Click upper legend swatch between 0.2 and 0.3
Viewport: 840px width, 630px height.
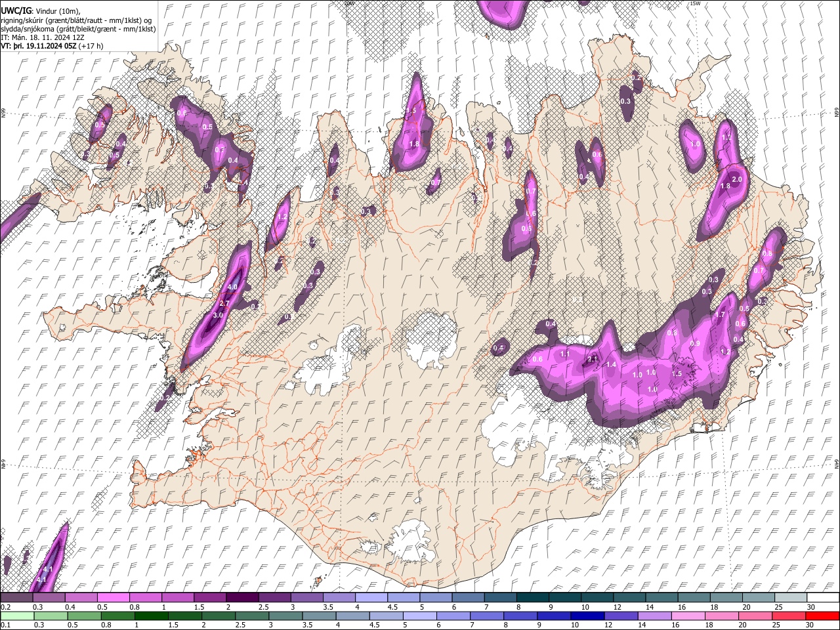point(16,598)
